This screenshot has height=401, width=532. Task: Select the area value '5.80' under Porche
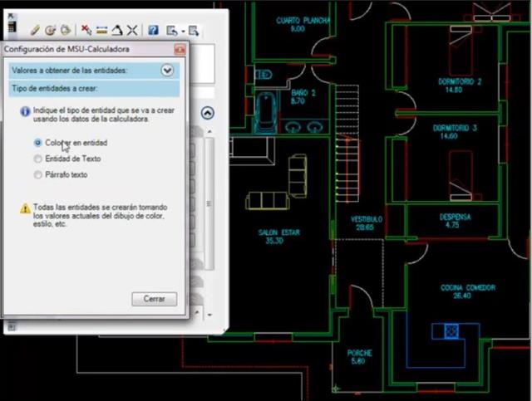358,361
